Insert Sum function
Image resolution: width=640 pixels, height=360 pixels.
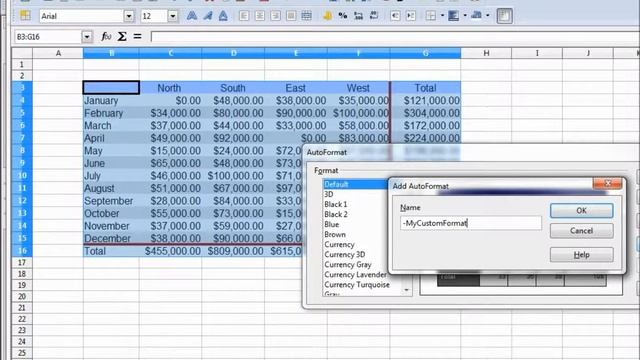122,36
